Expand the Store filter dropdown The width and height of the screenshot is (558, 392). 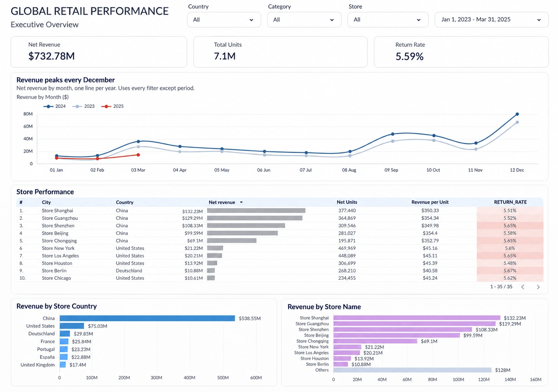click(388, 20)
